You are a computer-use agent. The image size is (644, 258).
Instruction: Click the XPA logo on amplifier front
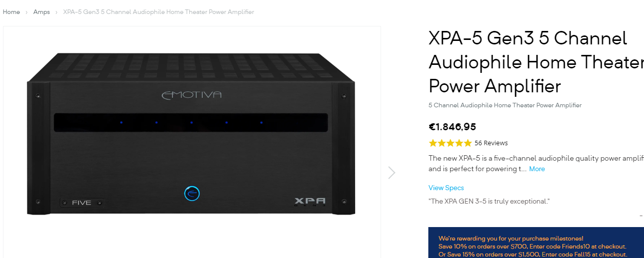tap(309, 202)
